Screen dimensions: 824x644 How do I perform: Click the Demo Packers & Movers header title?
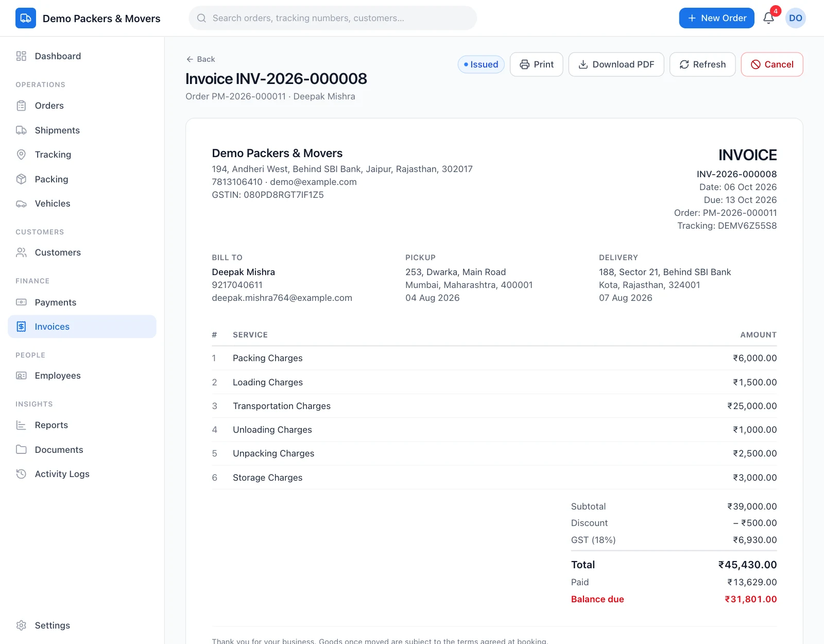(x=101, y=19)
